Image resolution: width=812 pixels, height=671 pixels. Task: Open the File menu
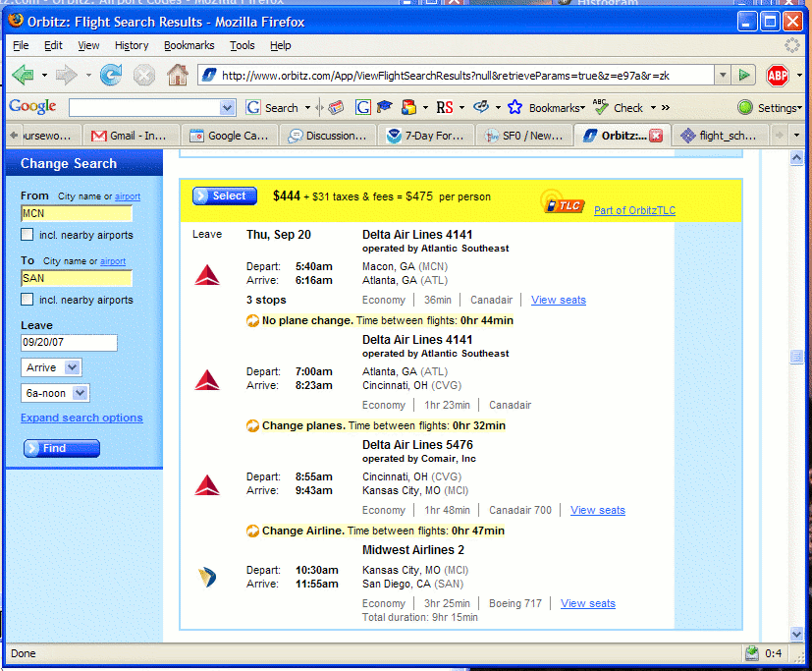tap(21, 45)
